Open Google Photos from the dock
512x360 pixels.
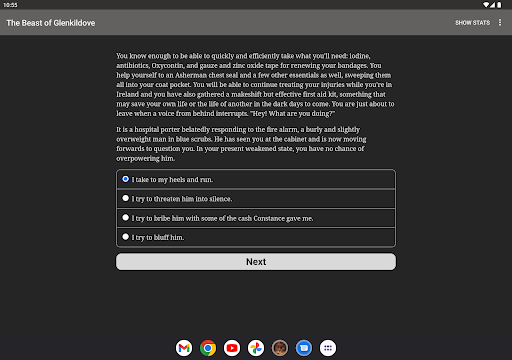coord(256,348)
